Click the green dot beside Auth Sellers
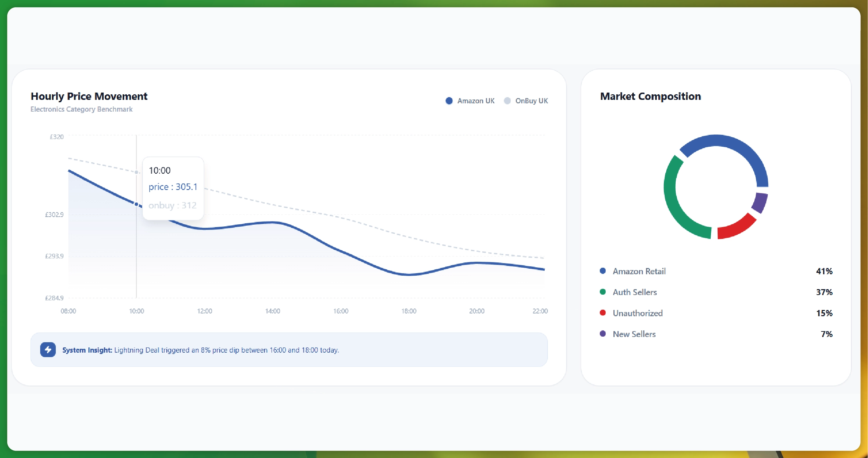This screenshot has height=458, width=868. pos(602,292)
